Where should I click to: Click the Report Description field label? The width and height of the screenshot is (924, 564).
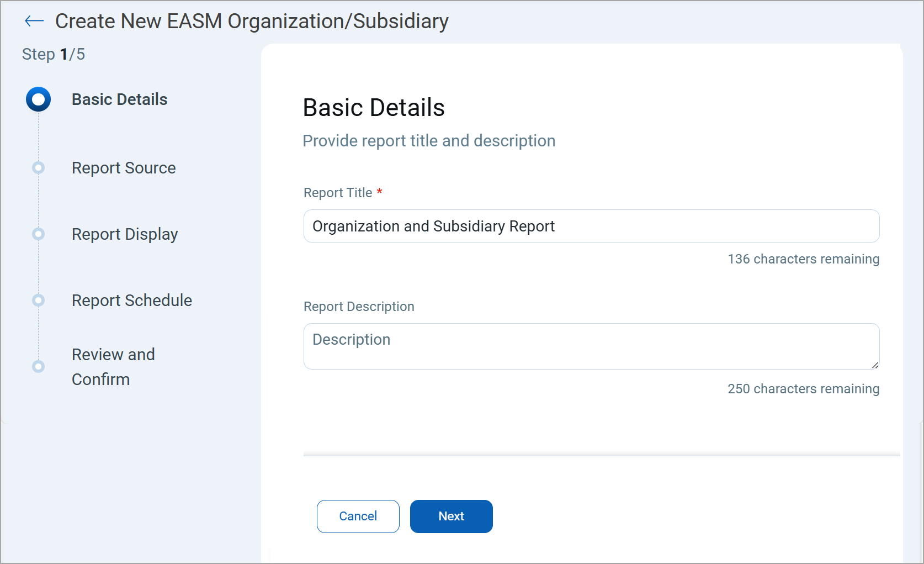[x=359, y=307]
